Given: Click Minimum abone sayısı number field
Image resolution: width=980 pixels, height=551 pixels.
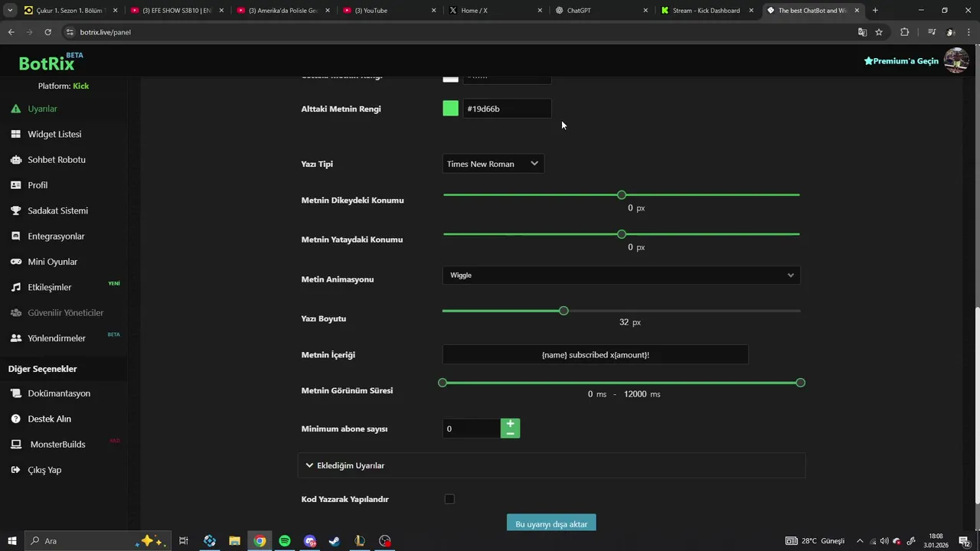Looking at the screenshot, I should [472, 429].
